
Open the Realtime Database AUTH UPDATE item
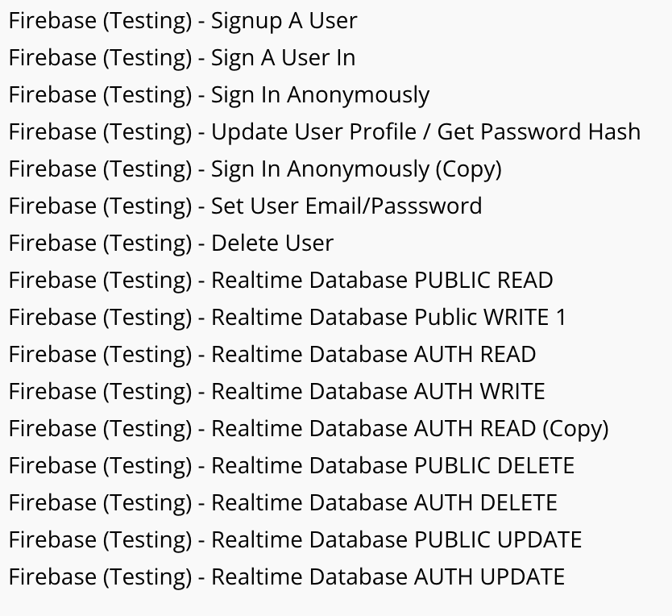point(287,577)
